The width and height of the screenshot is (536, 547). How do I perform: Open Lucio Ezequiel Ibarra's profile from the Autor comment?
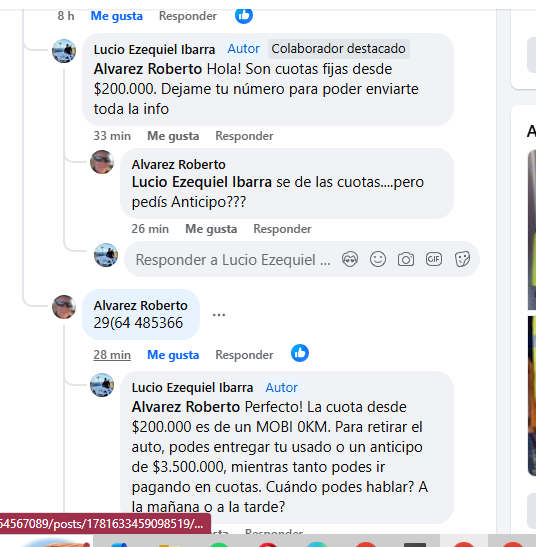[192, 388]
